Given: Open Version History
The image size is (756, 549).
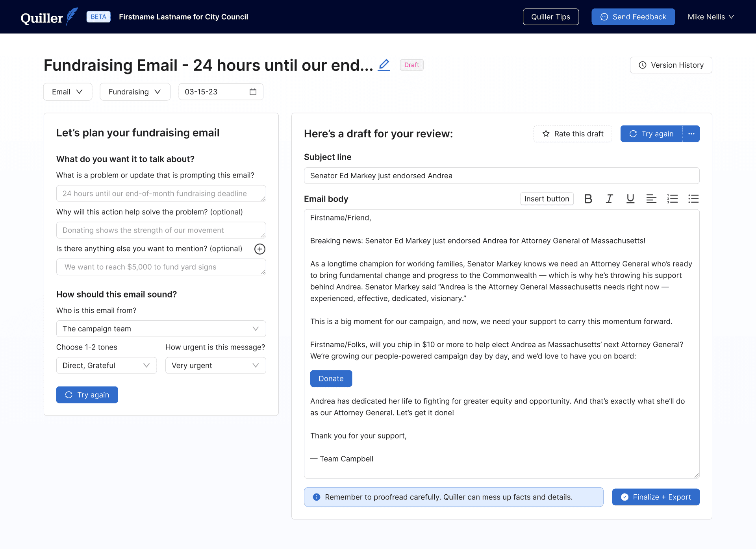Looking at the screenshot, I should [x=671, y=65].
